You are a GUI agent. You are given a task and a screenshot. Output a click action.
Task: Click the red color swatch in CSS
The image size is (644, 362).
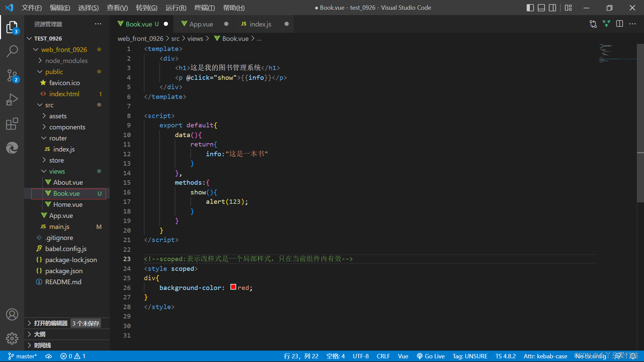(x=233, y=287)
